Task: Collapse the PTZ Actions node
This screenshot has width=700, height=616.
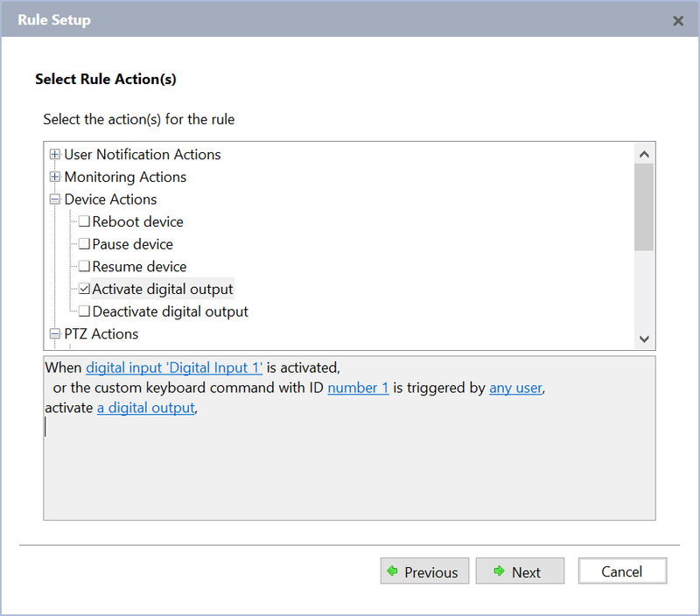Action: pyautogui.click(x=56, y=334)
